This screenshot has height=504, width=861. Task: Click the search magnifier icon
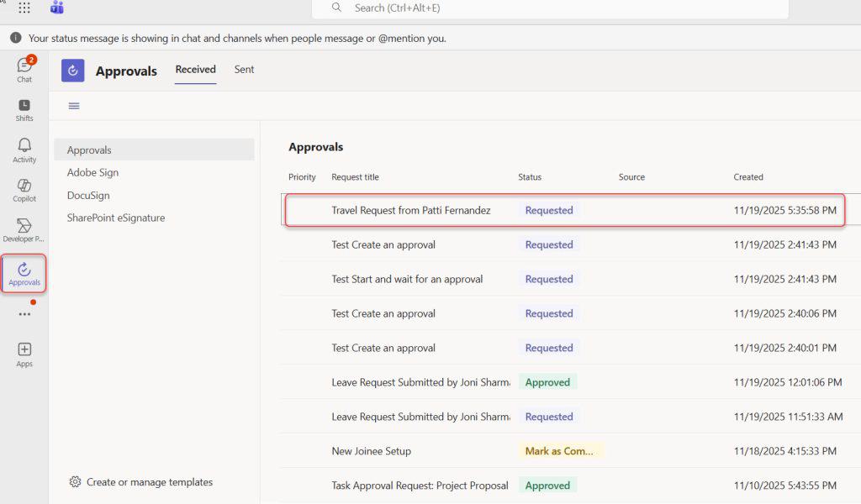[x=336, y=8]
